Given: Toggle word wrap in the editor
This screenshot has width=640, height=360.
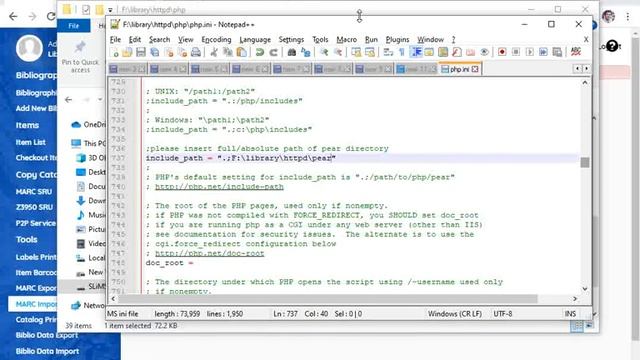Looking at the screenshot, I should tap(388, 52).
